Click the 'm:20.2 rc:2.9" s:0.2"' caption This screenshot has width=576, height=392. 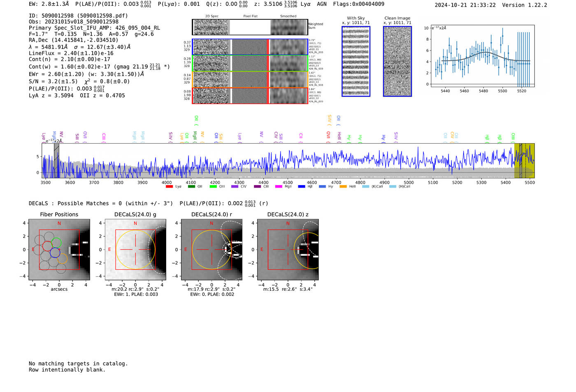135,289
